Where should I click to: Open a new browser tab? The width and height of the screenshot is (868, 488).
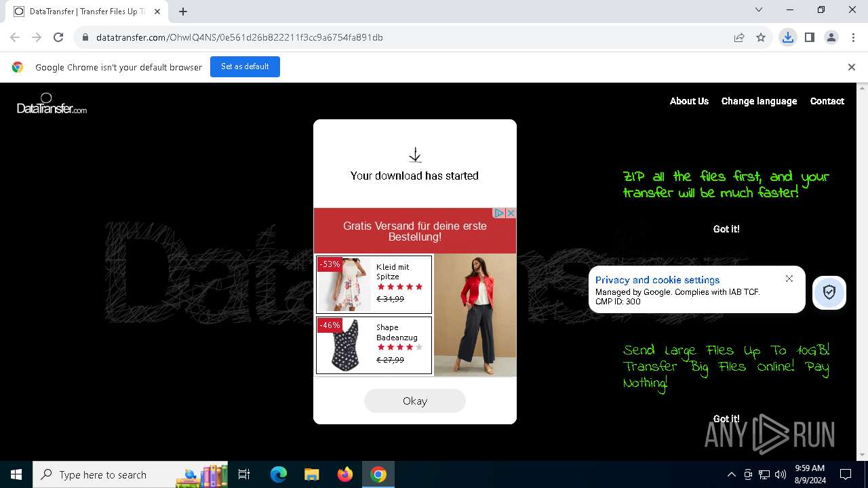tap(183, 12)
